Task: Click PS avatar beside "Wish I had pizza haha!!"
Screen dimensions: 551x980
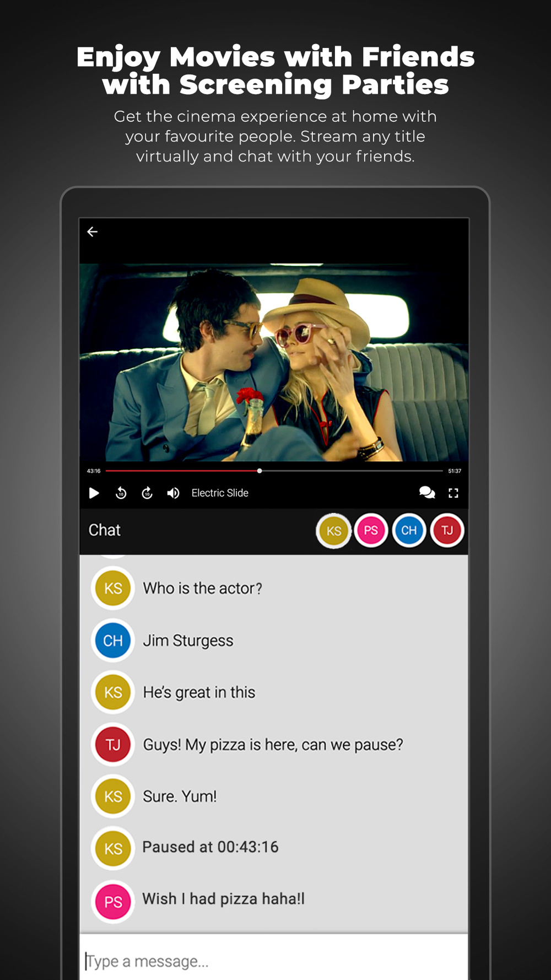Action: (x=113, y=902)
